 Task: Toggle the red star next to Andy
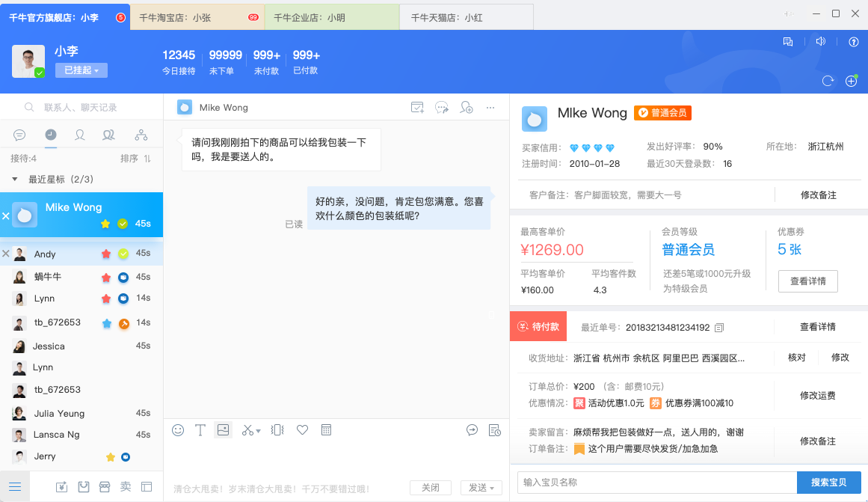106,254
